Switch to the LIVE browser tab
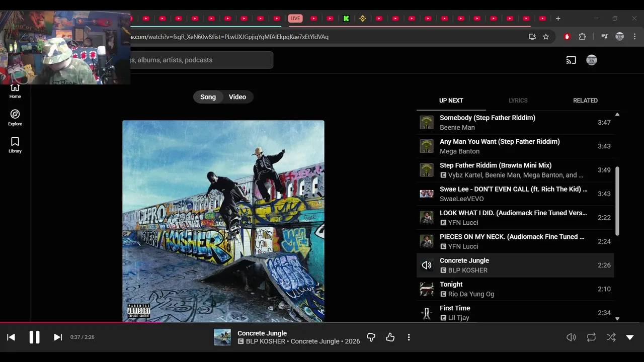The height and width of the screenshot is (362, 644). 295,19
